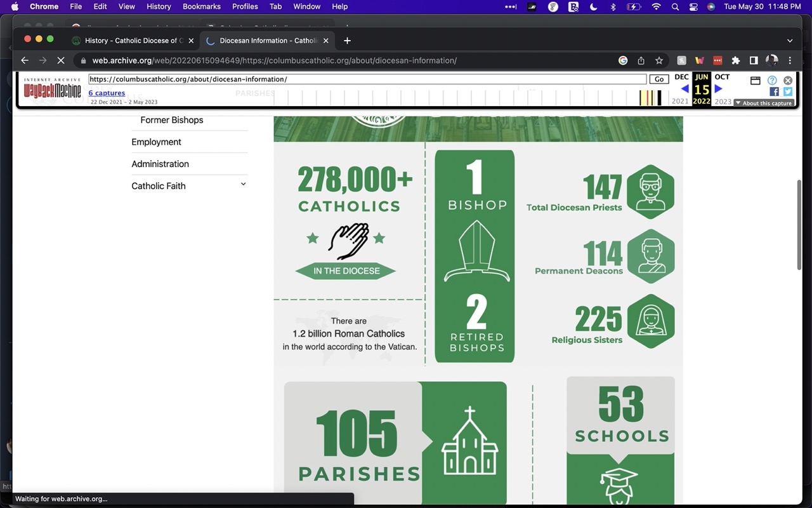Open Administration sidebar link
Screen dimensions: 812x508
[x=160, y=164]
